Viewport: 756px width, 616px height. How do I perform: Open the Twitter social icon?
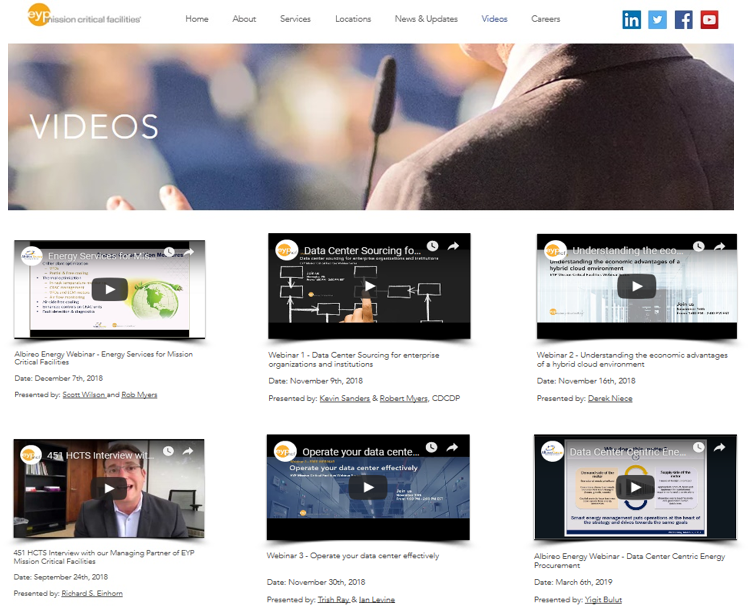pyautogui.click(x=657, y=20)
